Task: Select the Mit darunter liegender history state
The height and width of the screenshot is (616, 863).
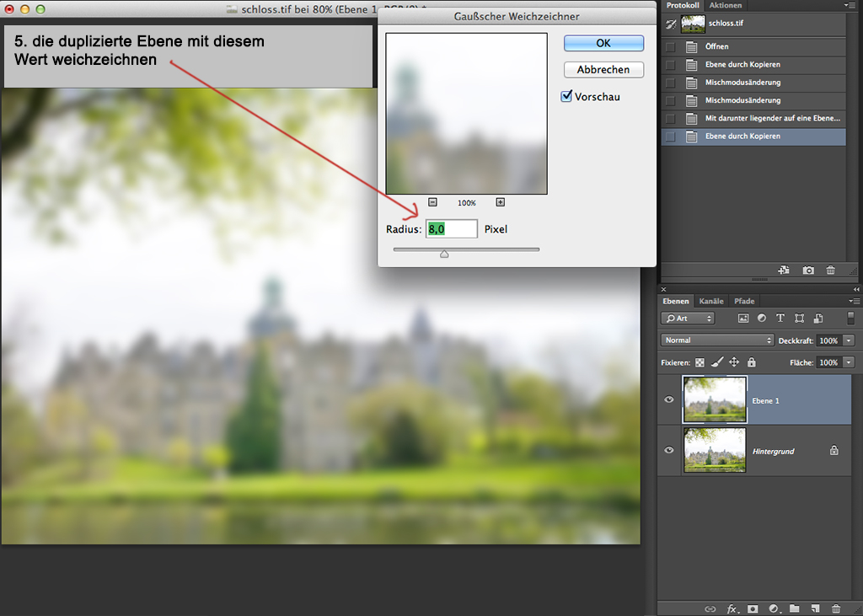Action: [753, 118]
